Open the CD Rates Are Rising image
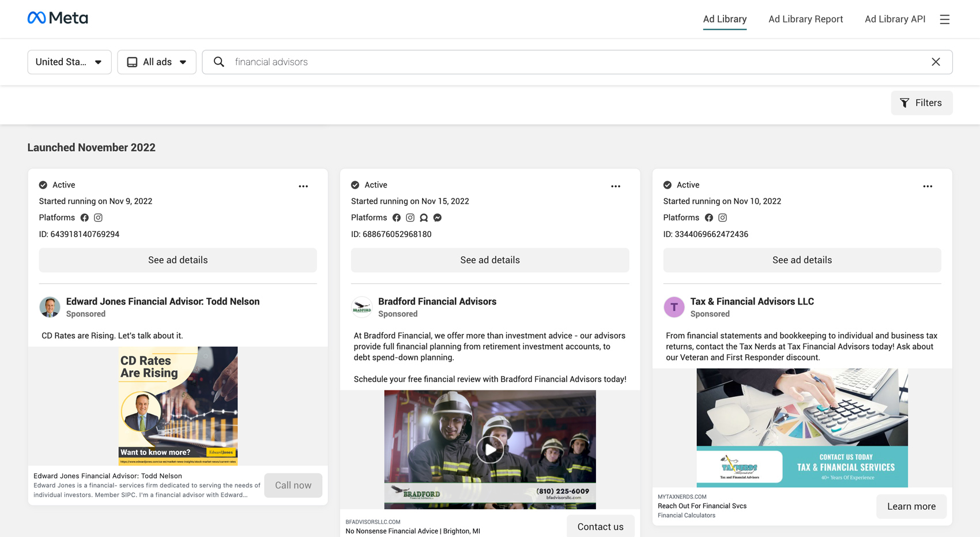The width and height of the screenshot is (980, 537). coord(178,405)
